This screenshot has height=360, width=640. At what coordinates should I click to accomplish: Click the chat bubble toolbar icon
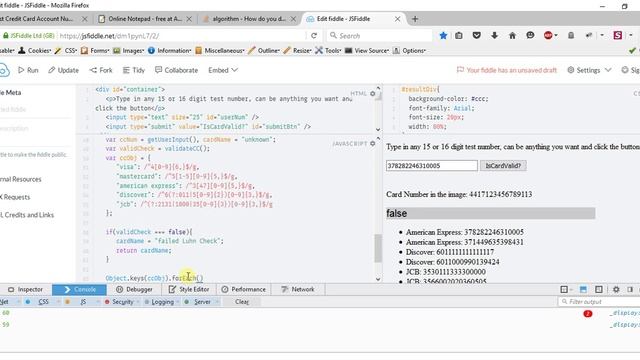tap(530, 36)
